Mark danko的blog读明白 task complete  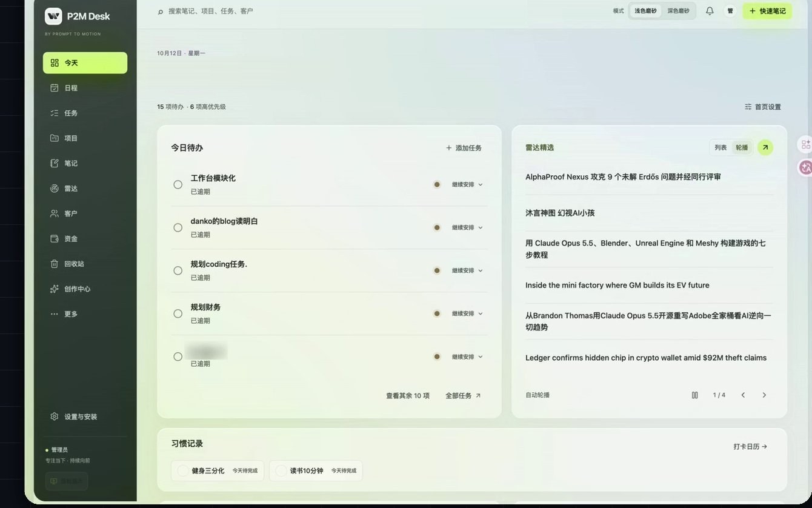[178, 228]
